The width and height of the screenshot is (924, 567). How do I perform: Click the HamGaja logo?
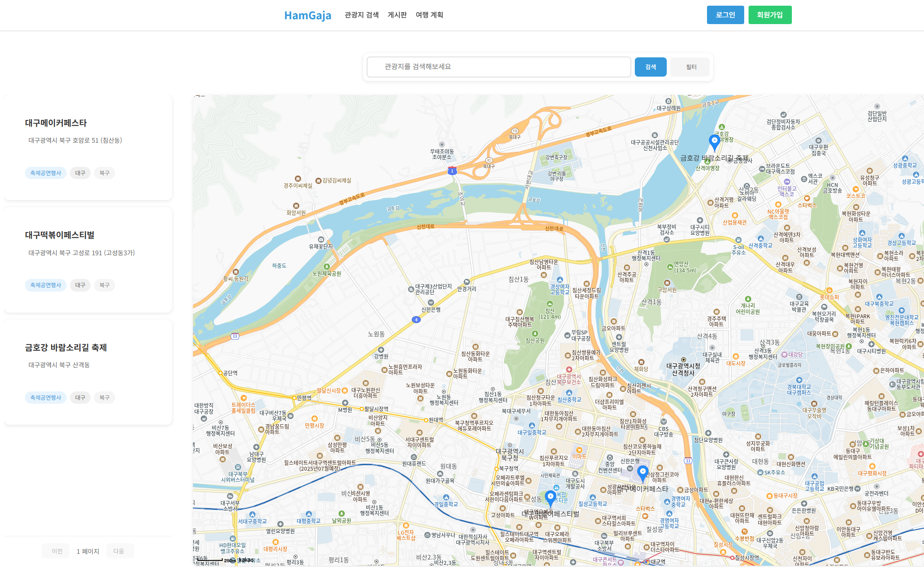pyautogui.click(x=308, y=15)
